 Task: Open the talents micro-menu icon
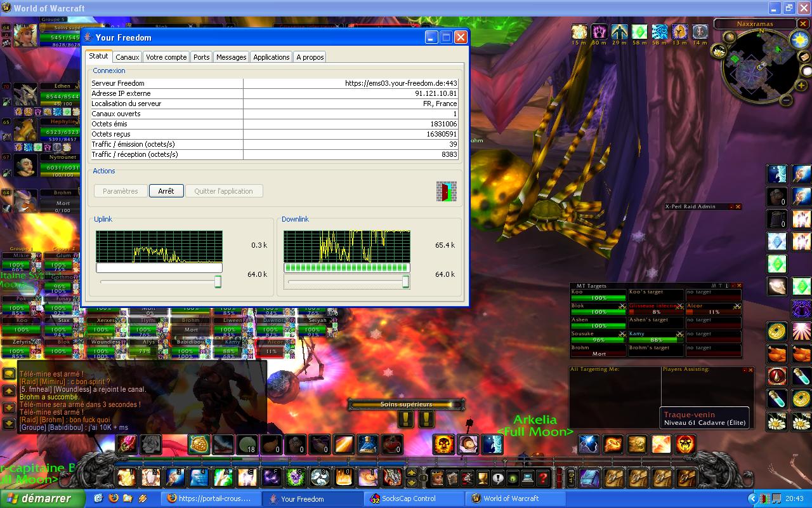pyautogui.click(x=468, y=478)
